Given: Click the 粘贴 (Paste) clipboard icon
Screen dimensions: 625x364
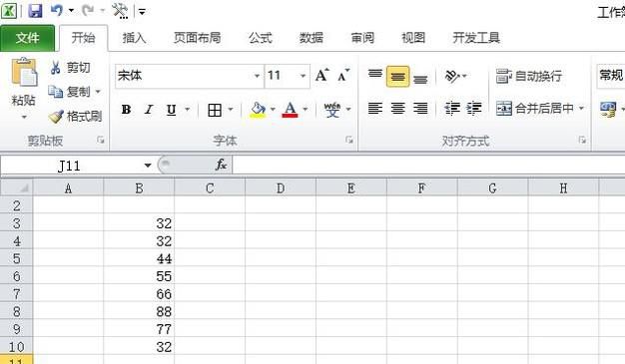Looking at the screenshot, I should 24,72.
